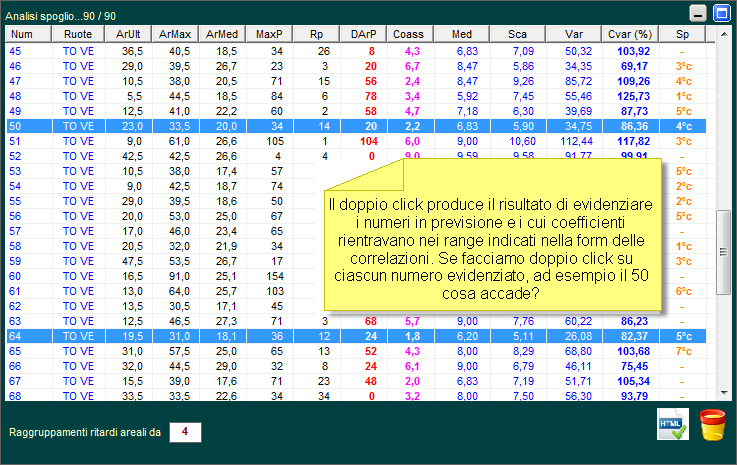Click the Sca column header

(x=517, y=34)
